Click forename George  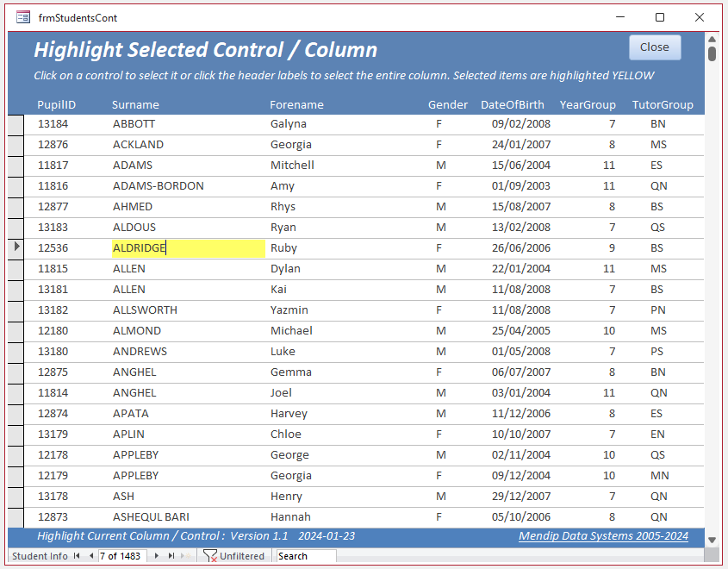[x=289, y=455]
